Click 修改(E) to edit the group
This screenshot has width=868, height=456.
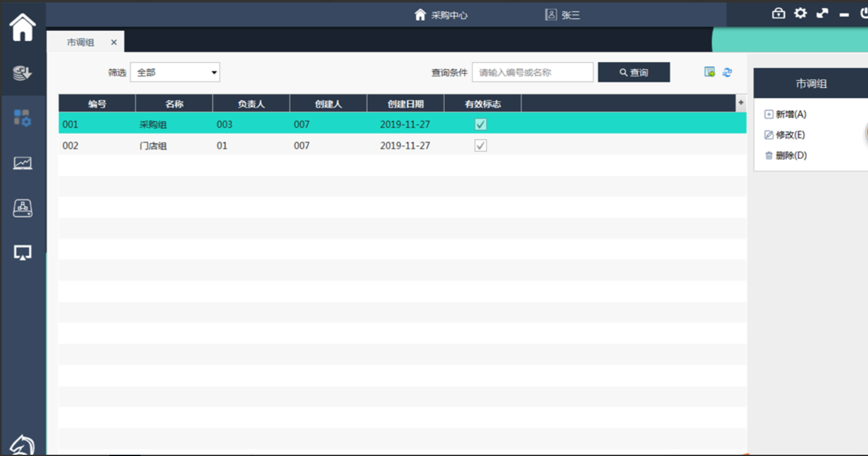click(x=784, y=135)
